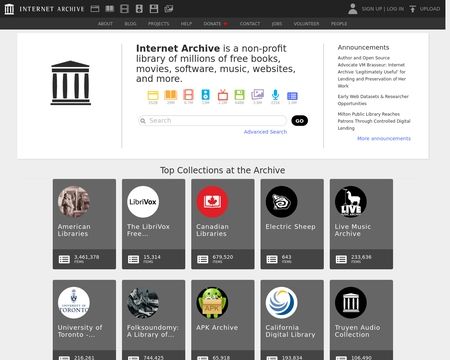Viewport: 450px width, 360px height.
Task: Open Folksoundomy collection thumbnail
Action: (143, 303)
